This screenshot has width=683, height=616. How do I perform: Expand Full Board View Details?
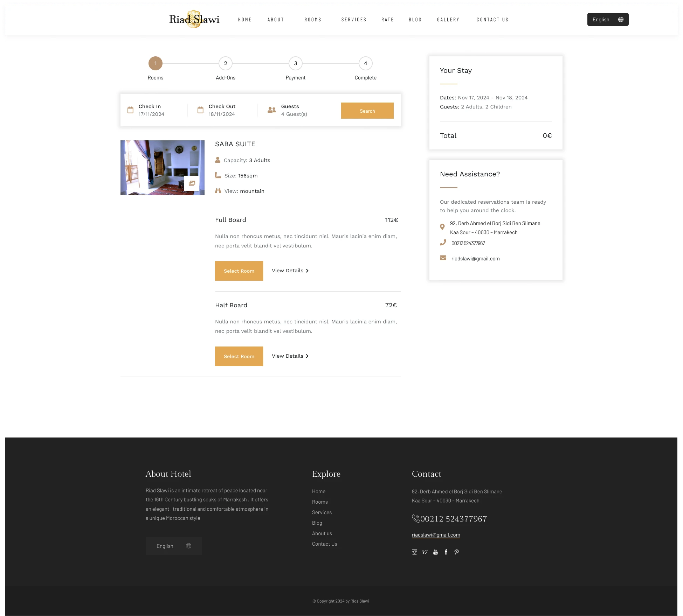coord(290,271)
